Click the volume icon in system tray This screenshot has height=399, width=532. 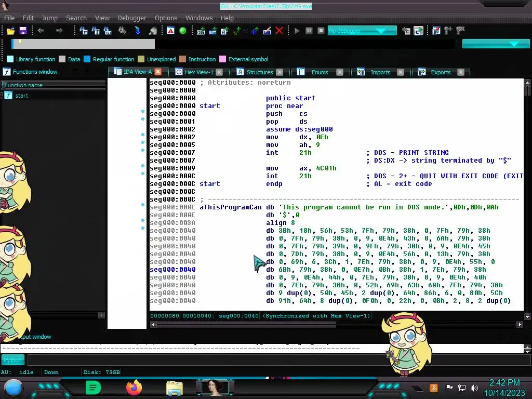(x=474, y=388)
